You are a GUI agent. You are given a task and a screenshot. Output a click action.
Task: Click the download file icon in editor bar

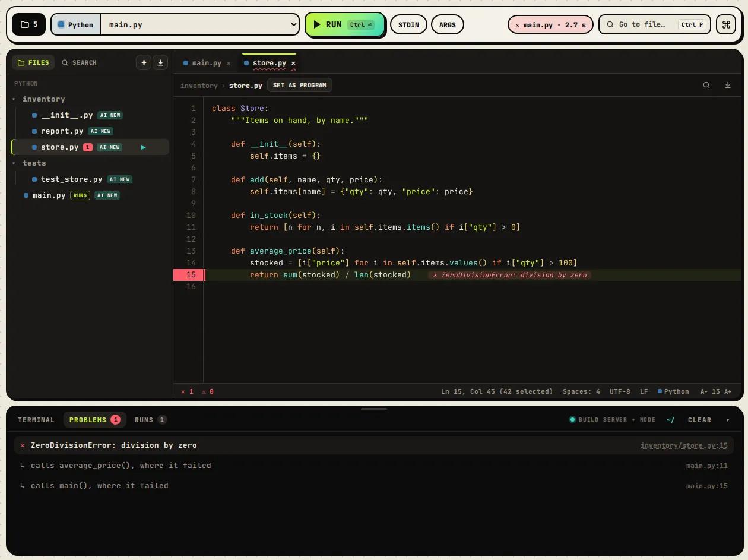click(728, 85)
